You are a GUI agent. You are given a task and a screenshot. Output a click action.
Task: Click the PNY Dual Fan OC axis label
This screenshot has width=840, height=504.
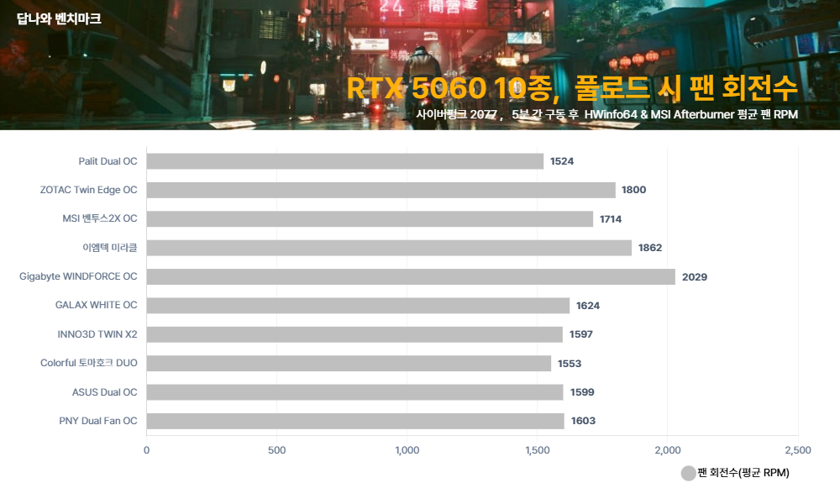[97, 421]
